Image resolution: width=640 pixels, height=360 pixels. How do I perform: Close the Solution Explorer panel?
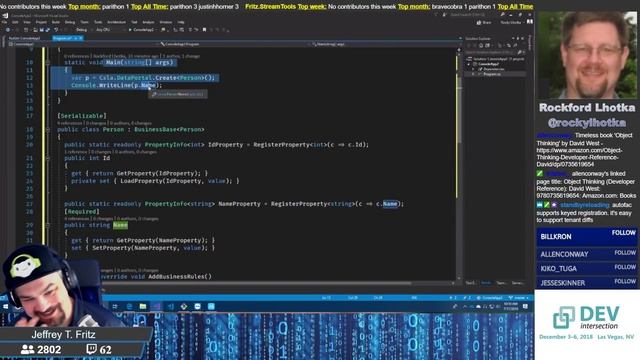tap(522, 38)
